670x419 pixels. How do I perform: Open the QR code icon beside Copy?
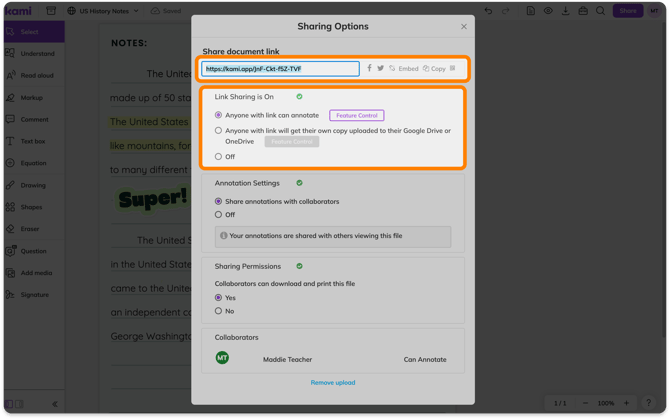click(453, 68)
